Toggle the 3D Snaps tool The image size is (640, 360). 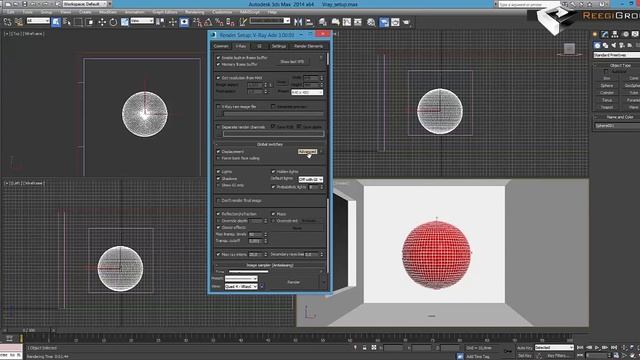197,22
